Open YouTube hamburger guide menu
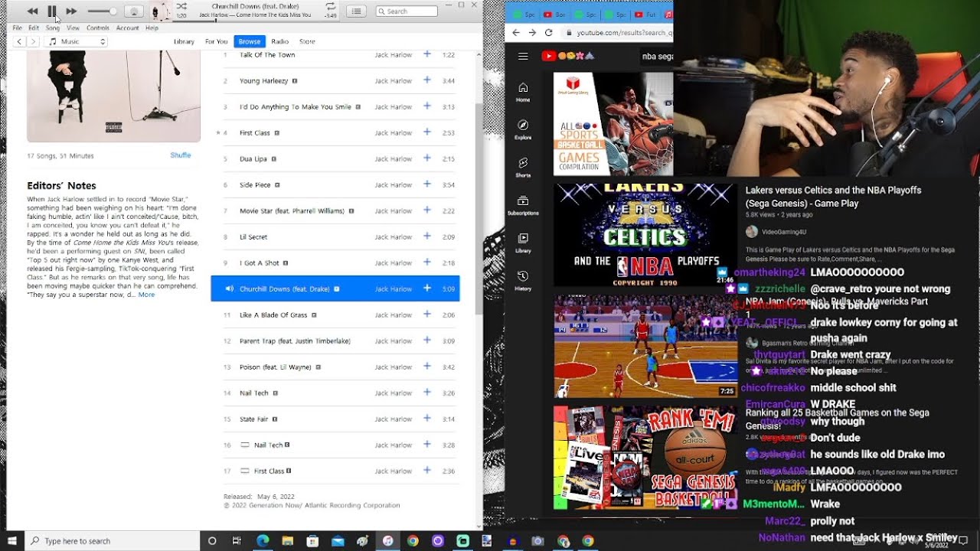The height and width of the screenshot is (551, 980). tap(523, 56)
